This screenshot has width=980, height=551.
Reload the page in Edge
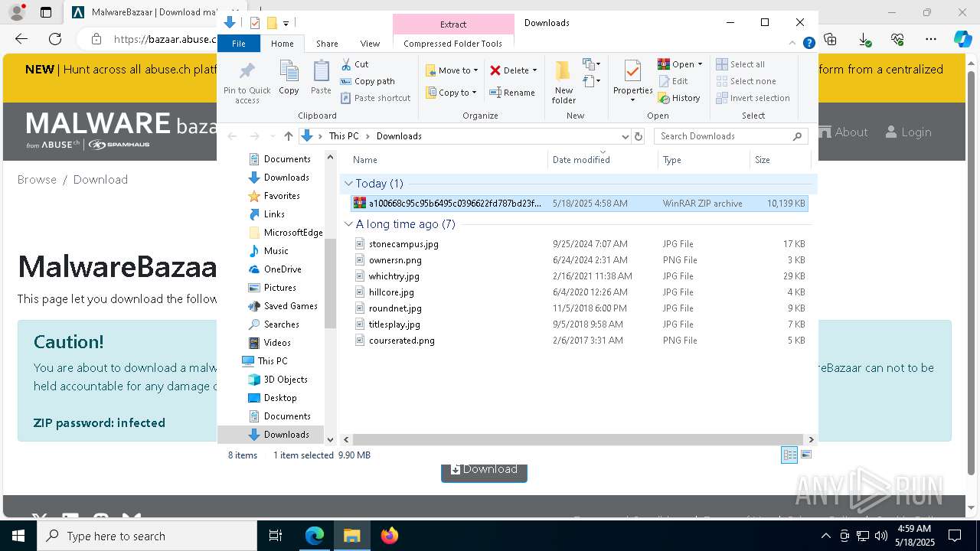pyautogui.click(x=55, y=39)
